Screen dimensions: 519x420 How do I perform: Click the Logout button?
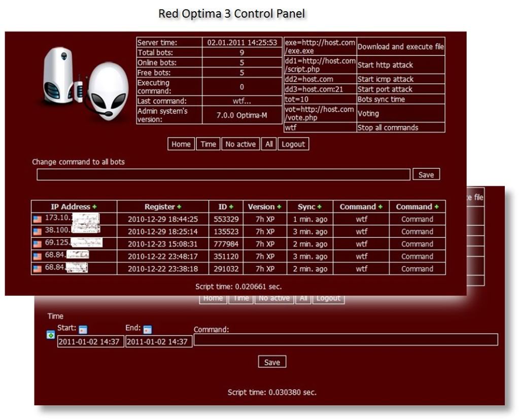point(293,144)
